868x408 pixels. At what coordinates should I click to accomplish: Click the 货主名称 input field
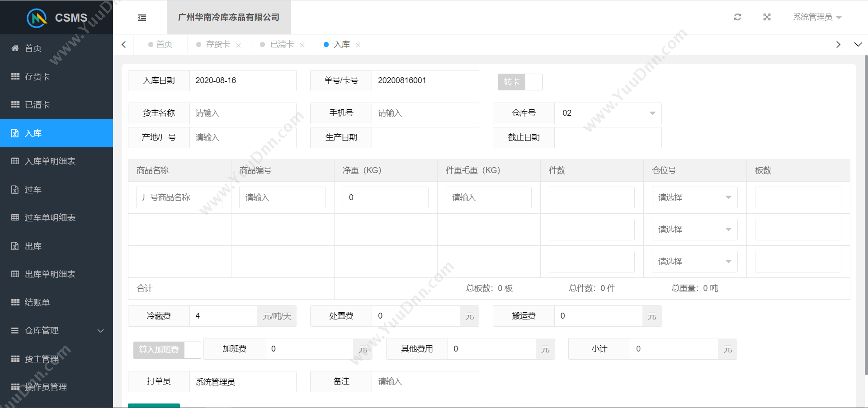tap(243, 113)
